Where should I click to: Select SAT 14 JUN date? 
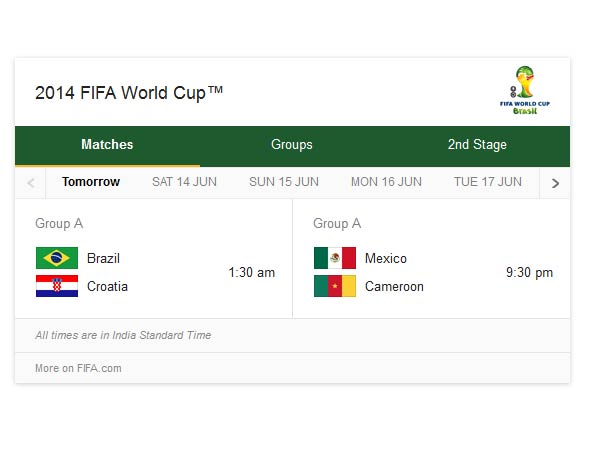[184, 182]
